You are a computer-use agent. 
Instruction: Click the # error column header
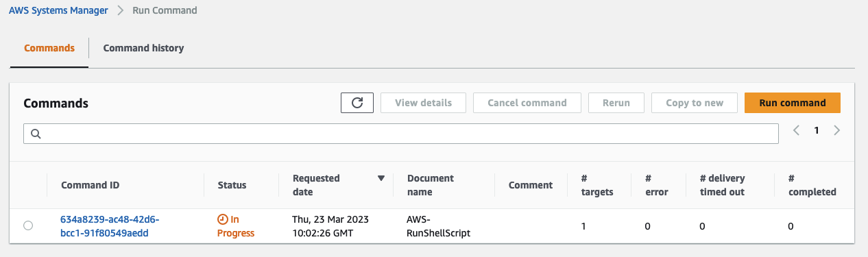click(x=657, y=185)
